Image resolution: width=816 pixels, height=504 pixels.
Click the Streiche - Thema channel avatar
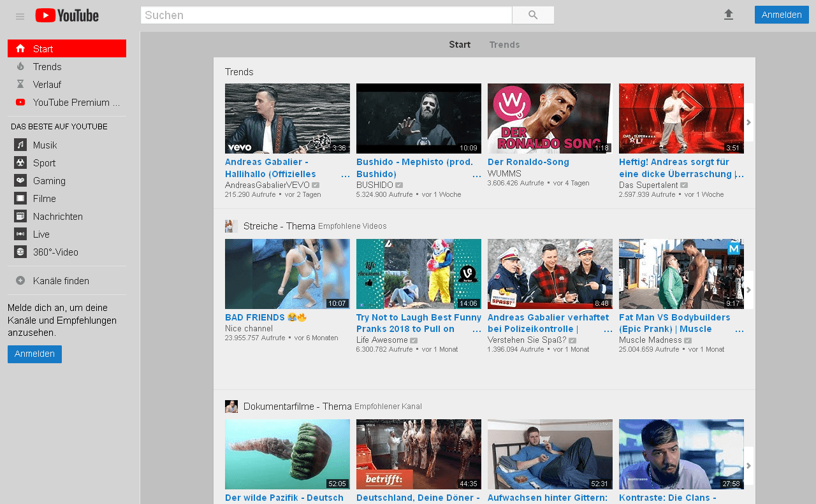pos(231,226)
